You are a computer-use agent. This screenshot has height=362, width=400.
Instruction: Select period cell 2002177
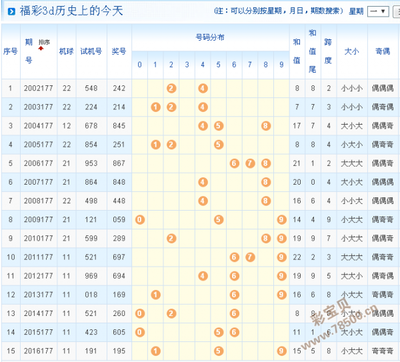click(x=38, y=88)
